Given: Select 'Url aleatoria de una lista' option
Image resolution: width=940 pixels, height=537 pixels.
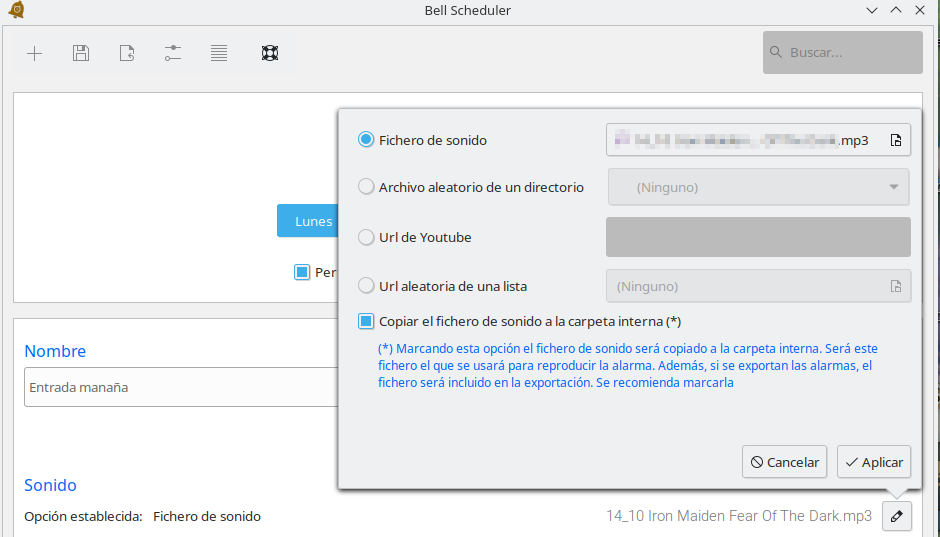Looking at the screenshot, I should pyautogui.click(x=366, y=286).
